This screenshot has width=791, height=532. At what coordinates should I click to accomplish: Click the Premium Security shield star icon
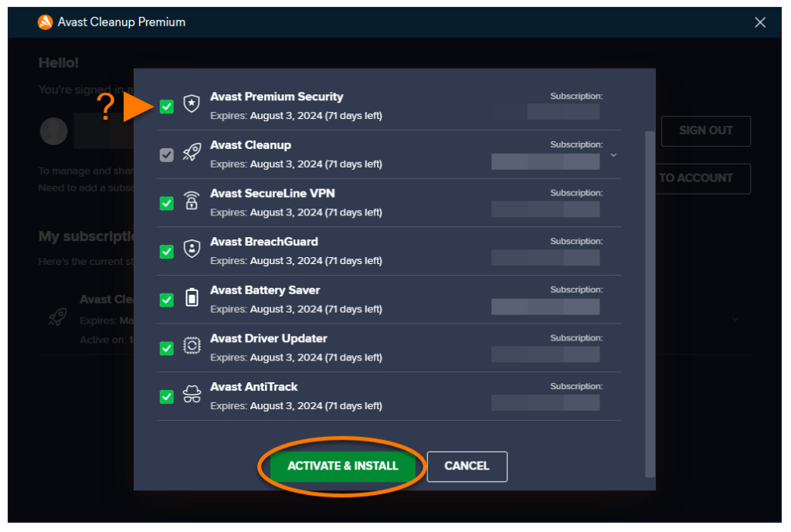coord(192,103)
